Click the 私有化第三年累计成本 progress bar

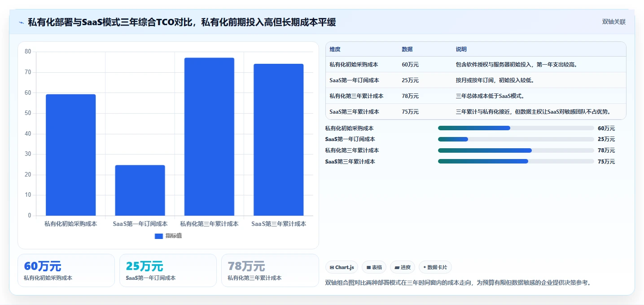tap(516, 150)
